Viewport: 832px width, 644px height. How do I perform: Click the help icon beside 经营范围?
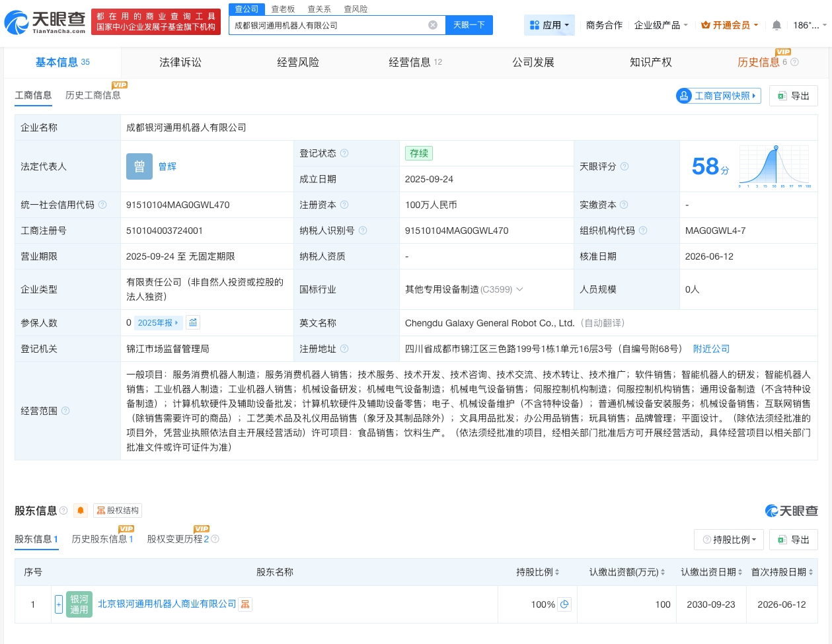(x=65, y=411)
